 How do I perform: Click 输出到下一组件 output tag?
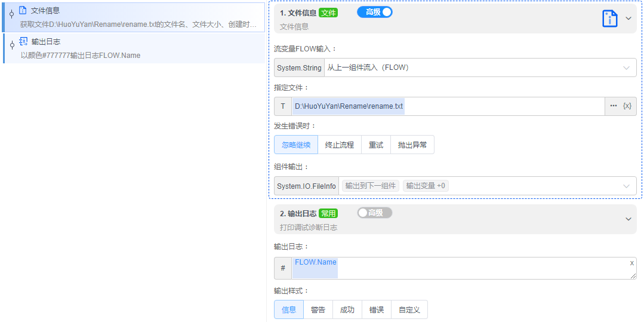[371, 186]
